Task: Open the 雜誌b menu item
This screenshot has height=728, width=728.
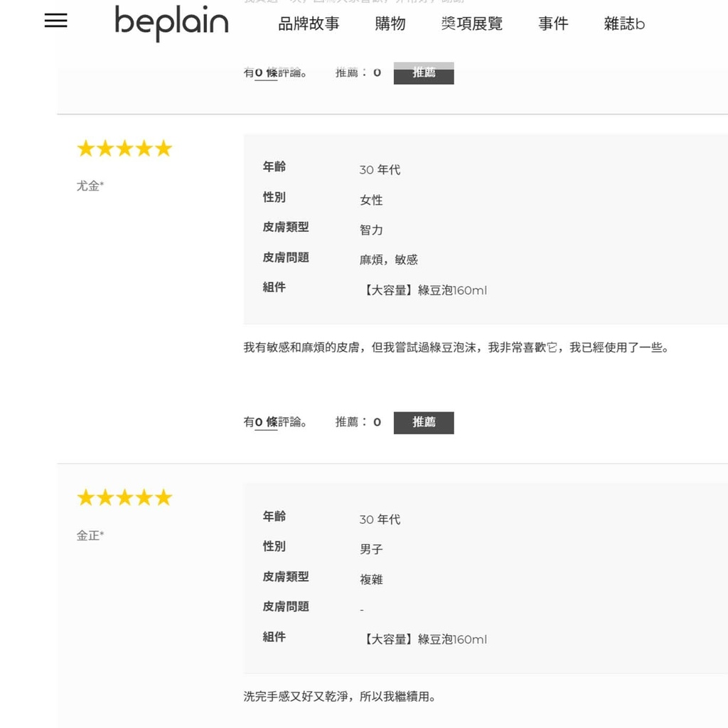Action: pos(624,23)
